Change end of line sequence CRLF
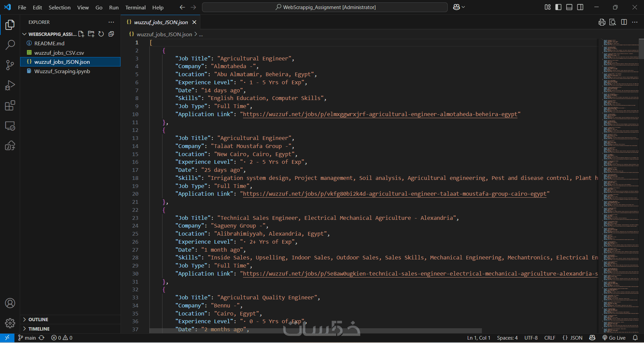 [x=550, y=338]
